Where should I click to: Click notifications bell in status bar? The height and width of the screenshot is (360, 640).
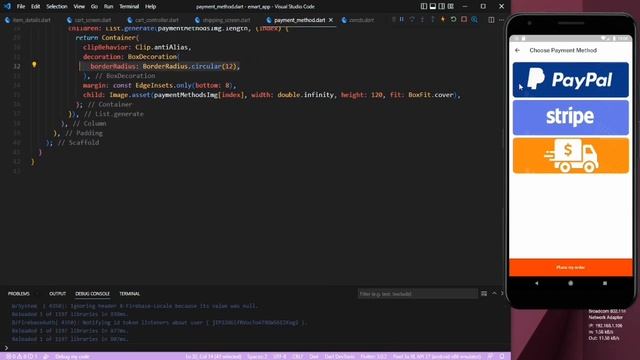(x=502, y=356)
